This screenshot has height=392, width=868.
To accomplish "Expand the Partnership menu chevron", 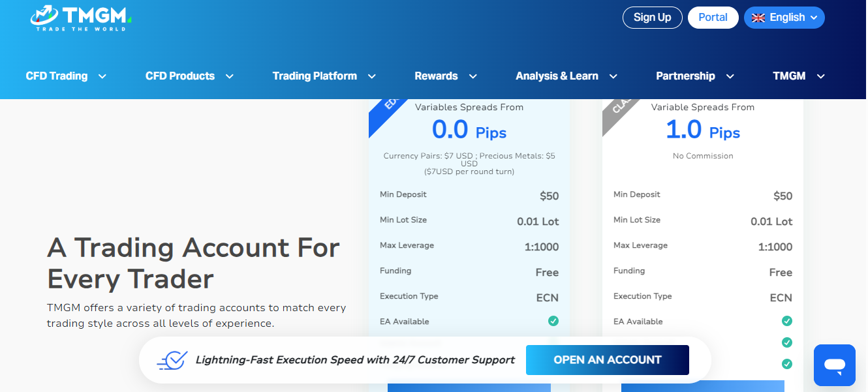I will (730, 76).
